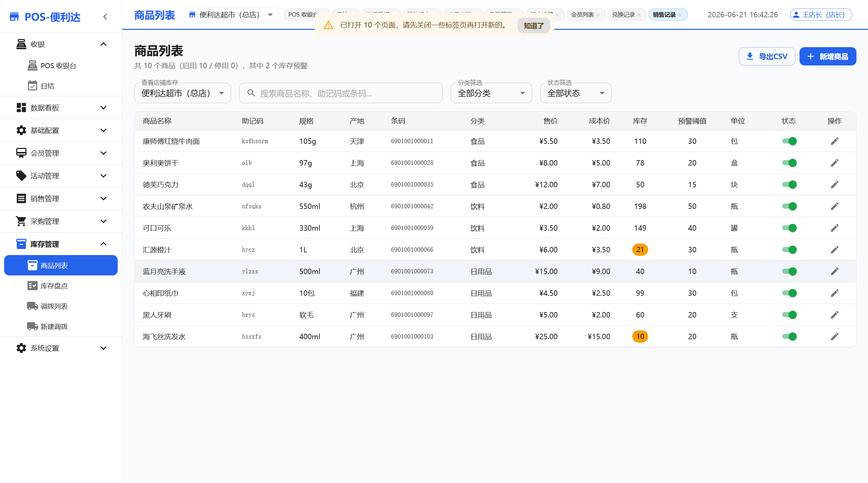
Task: Click the tag icon next to 活动管理
Action: click(x=21, y=176)
